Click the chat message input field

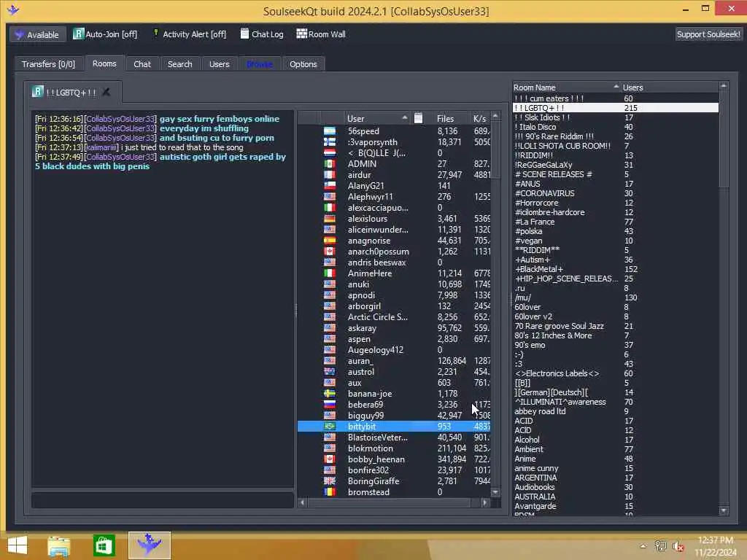(163, 500)
